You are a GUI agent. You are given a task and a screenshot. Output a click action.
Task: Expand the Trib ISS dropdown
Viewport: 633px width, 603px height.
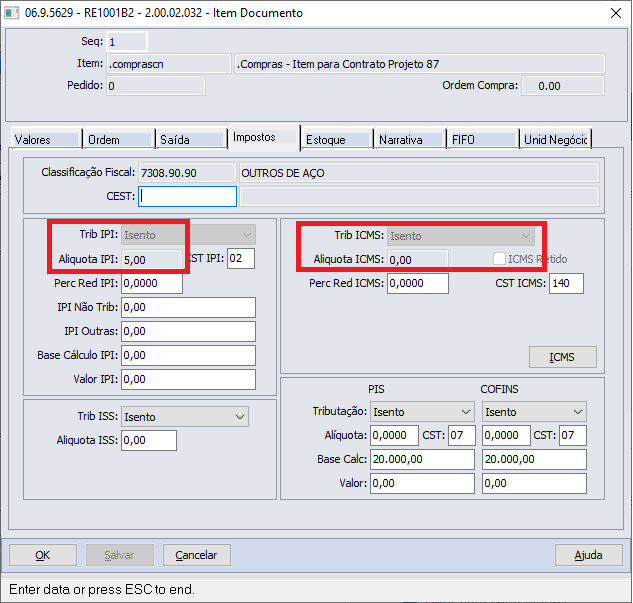coord(185,417)
